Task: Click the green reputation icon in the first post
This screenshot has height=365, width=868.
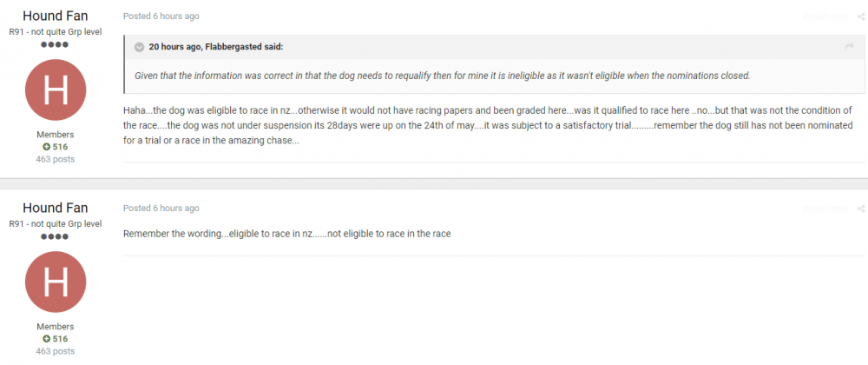Action: (46, 147)
